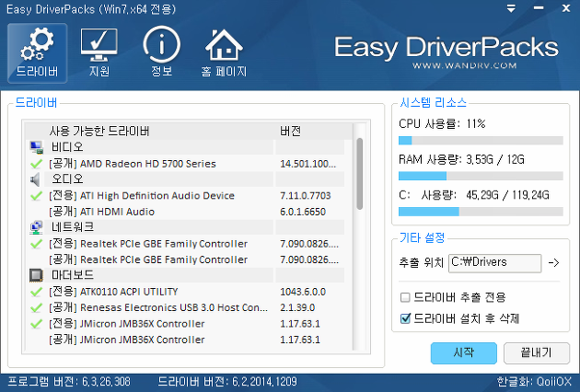Disable the 드라이버 설치 후 삭제 checkbox
This screenshot has width=580, height=392.
pyautogui.click(x=405, y=318)
